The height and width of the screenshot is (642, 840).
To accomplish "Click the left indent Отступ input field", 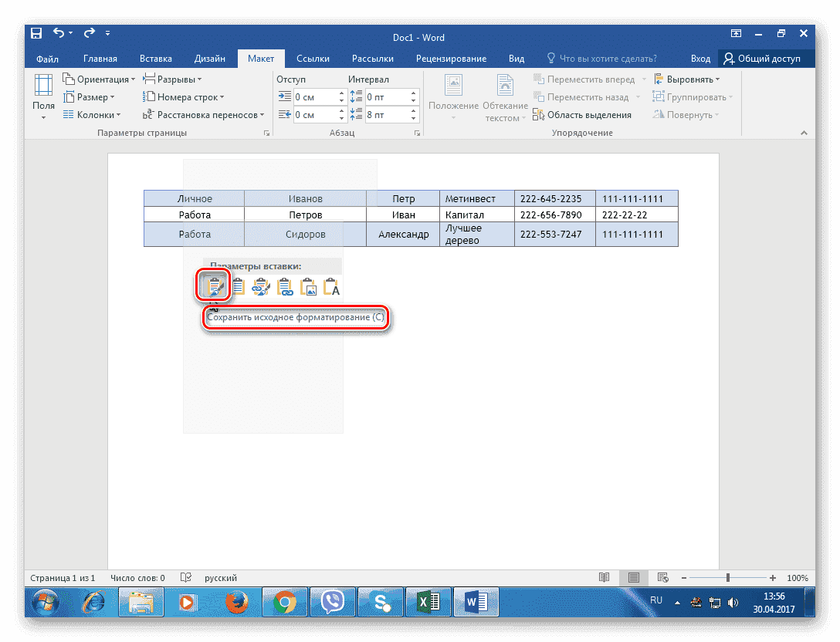I will click(x=314, y=97).
